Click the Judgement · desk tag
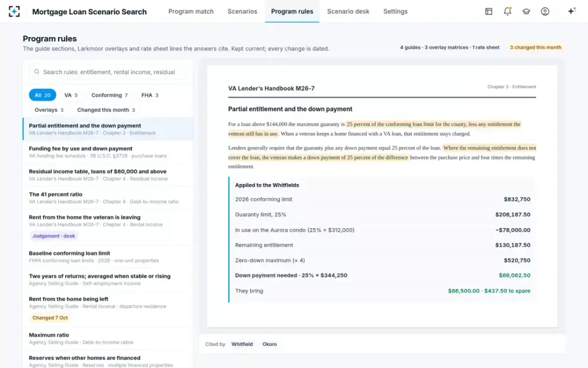Viewport: 588px width, 368px height. point(54,236)
